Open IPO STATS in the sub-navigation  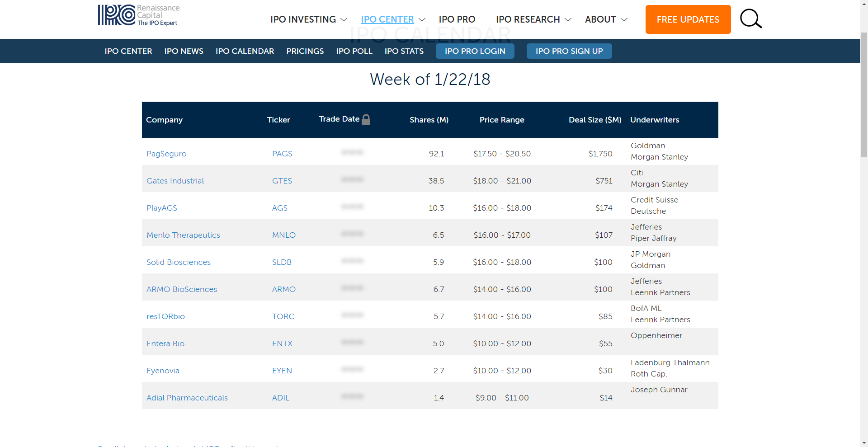click(404, 51)
